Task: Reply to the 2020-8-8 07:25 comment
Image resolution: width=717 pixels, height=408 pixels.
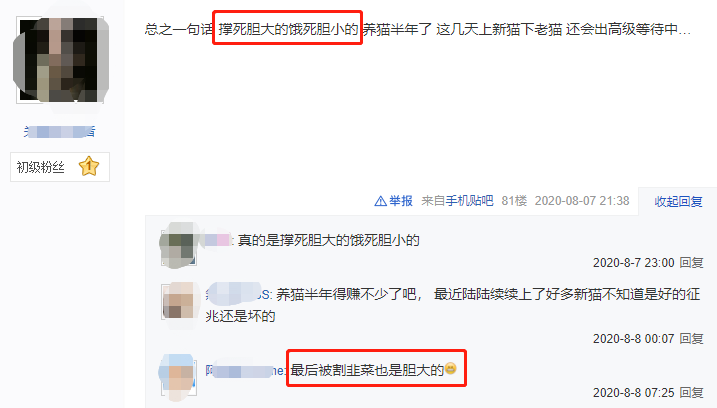Action: coord(691,393)
